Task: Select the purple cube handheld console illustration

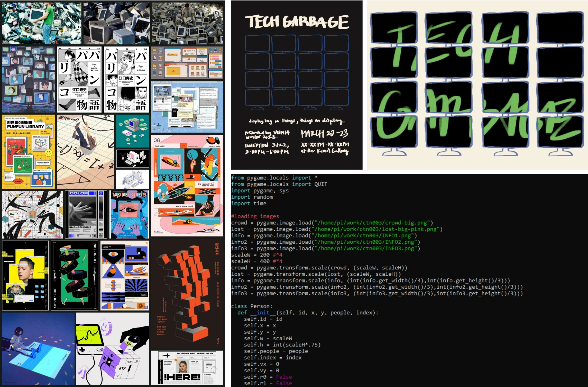Action: pos(112,349)
